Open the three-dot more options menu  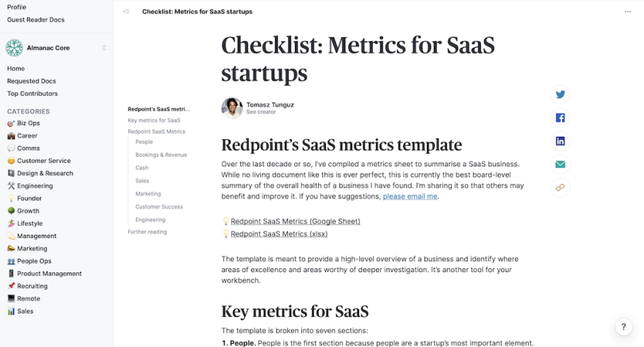pos(628,12)
